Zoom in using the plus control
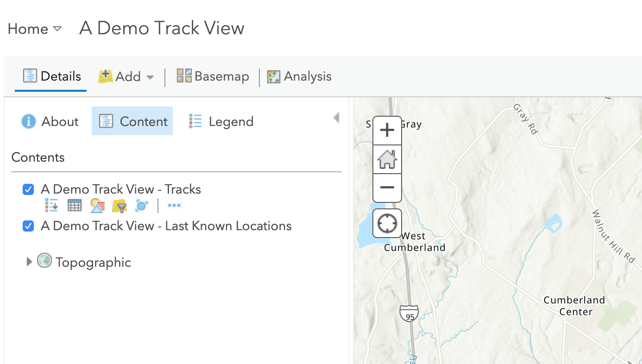 point(387,130)
